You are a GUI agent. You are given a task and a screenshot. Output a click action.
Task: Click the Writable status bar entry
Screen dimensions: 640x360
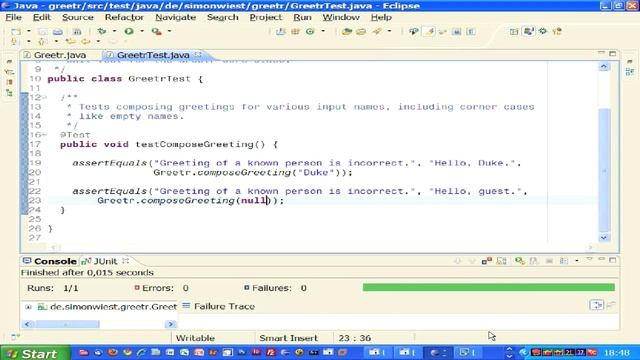(x=195, y=338)
